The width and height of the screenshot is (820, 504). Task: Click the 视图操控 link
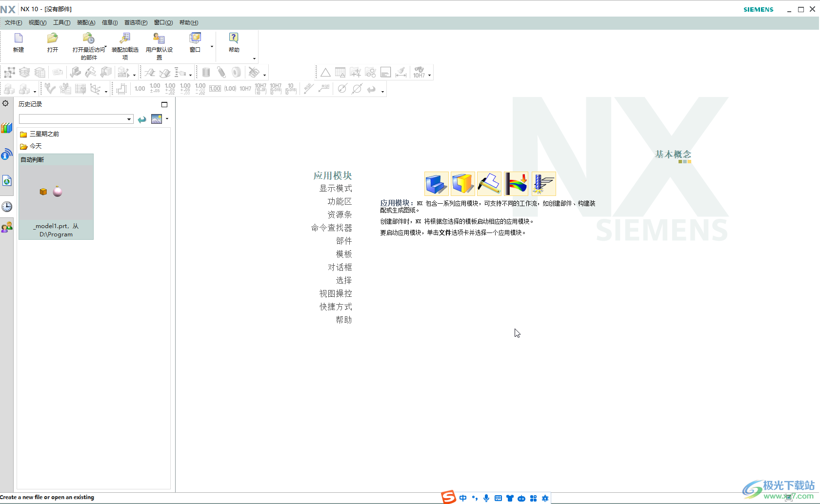(336, 293)
